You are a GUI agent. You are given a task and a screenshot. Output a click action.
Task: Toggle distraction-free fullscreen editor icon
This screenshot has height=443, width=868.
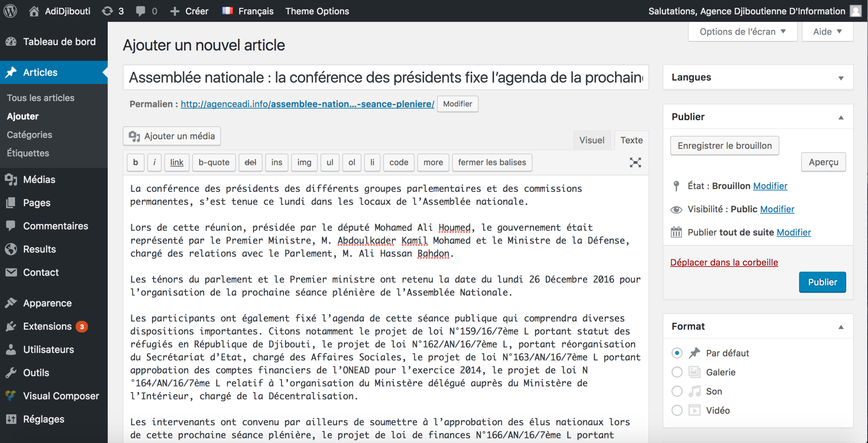635,162
